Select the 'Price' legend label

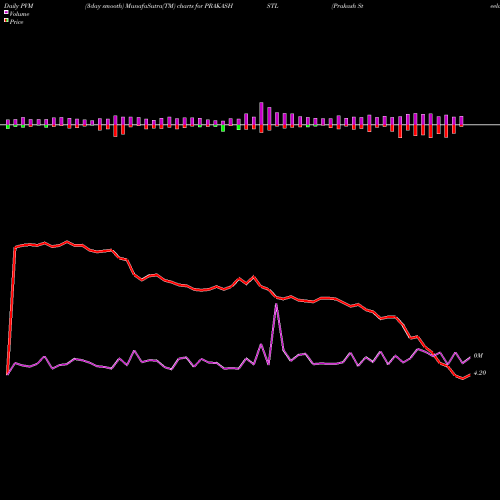[x=16, y=22]
